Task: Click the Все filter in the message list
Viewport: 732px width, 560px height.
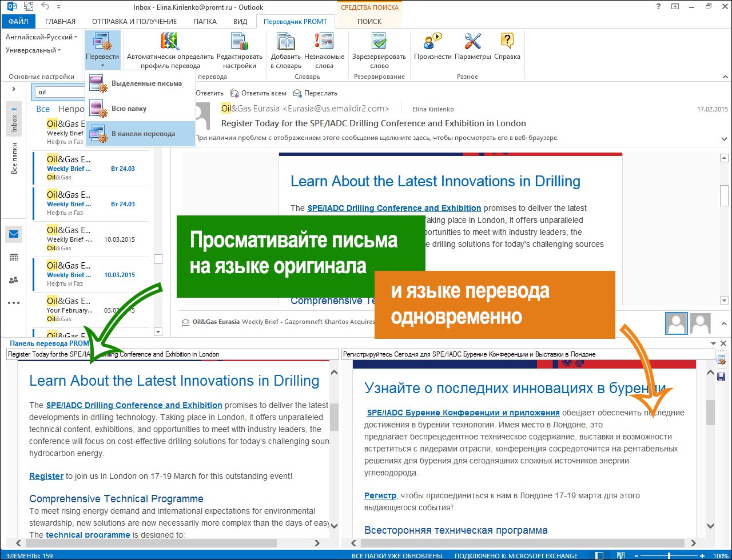Action: tap(43, 109)
